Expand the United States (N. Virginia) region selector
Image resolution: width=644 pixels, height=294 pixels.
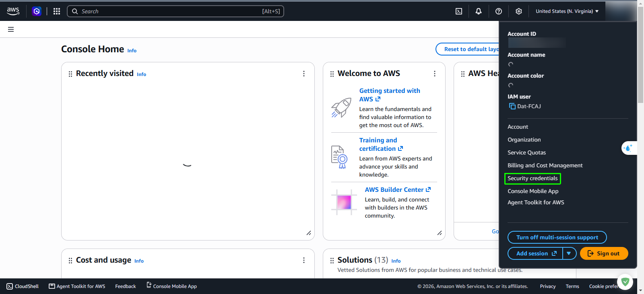point(567,11)
